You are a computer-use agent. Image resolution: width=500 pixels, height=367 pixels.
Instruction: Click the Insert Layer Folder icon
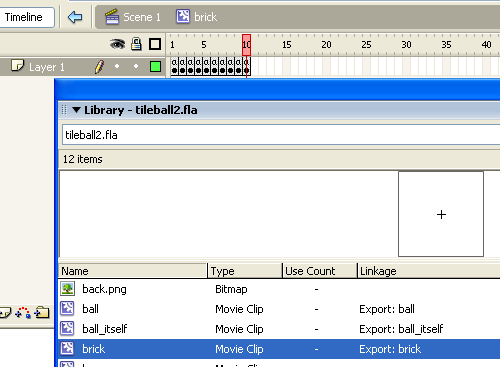pos(42,313)
